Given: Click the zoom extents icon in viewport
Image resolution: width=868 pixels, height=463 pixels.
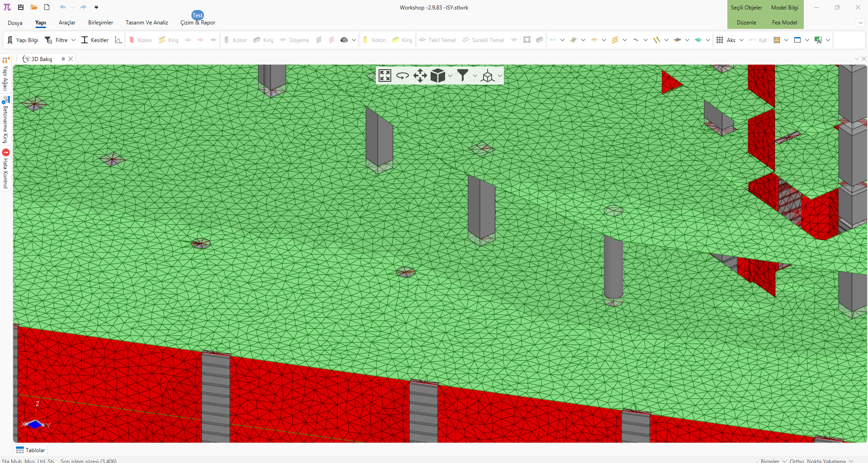Looking at the screenshot, I should [x=385, y=76].
